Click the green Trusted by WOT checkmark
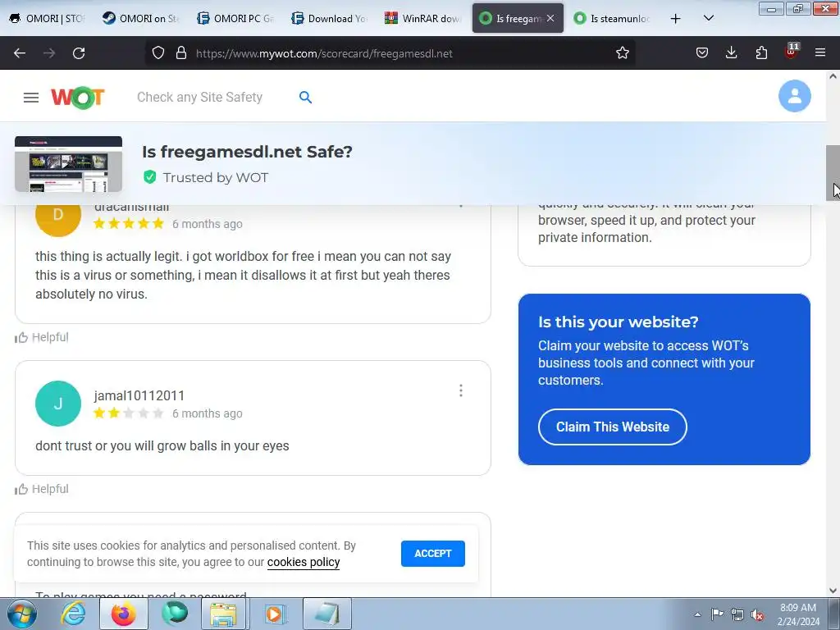 pos(150,177)
